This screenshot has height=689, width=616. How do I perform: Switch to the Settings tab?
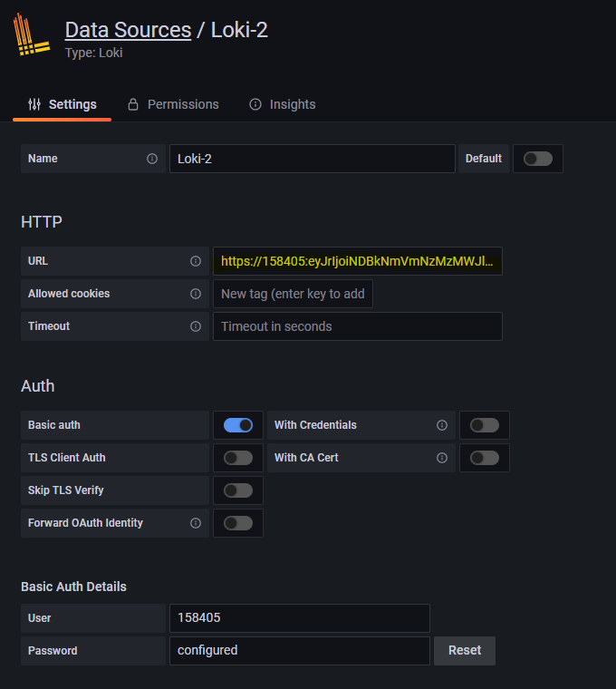point(62,104)
